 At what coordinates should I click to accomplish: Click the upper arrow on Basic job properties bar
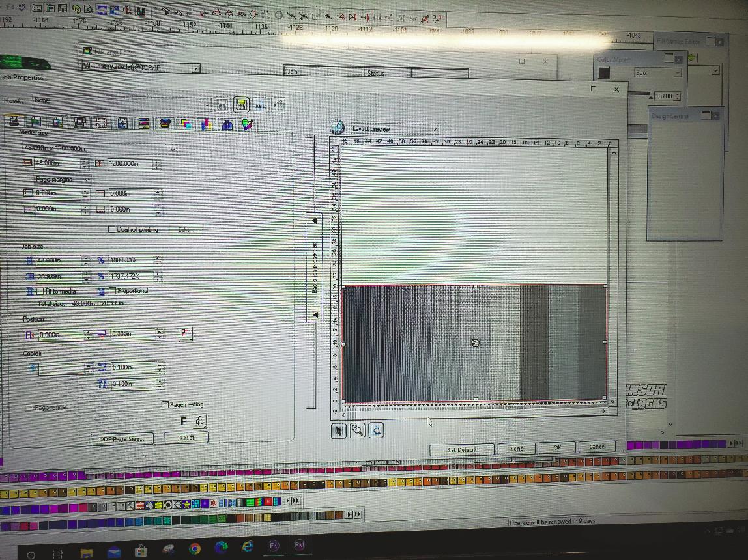coord(314,221)
